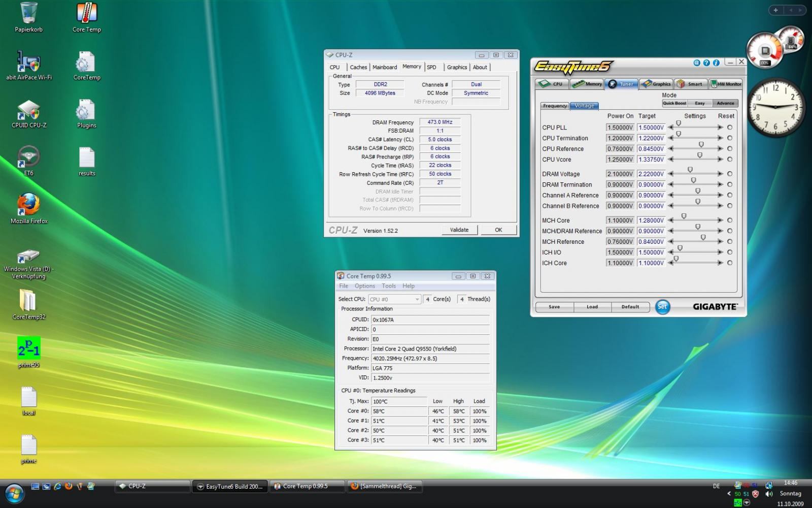812x508 pixels.
Task: Click the DRAM Voltage slider handle
Action: (x=690, y=170)
